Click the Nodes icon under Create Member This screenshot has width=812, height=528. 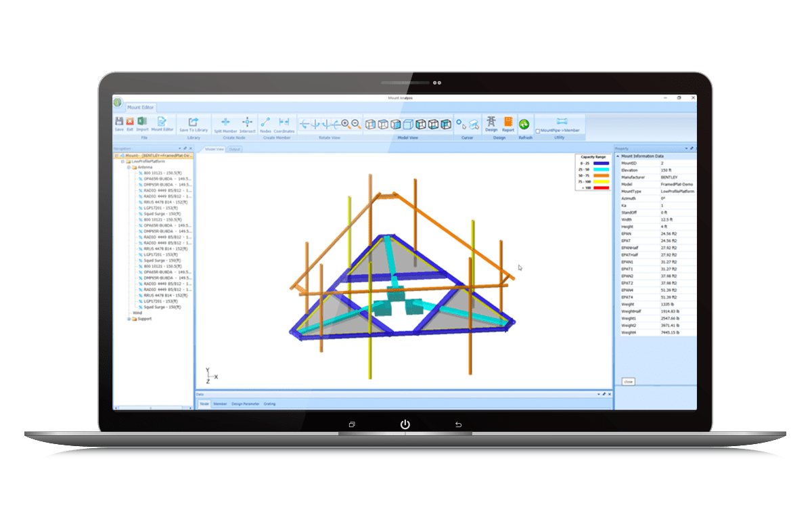(265, 123)
